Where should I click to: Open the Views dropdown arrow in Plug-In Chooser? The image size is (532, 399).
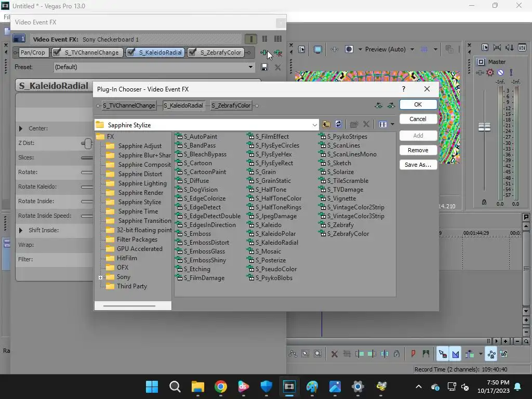coord(393,125)
